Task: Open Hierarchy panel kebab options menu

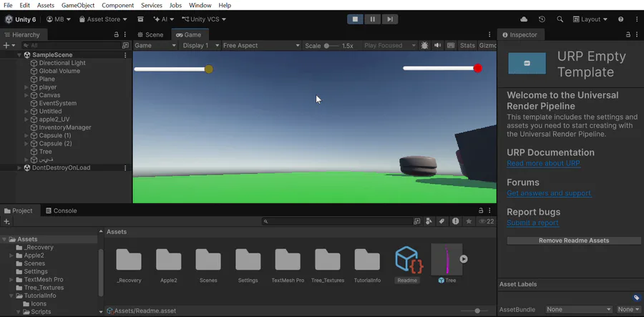Action: click(x=125, y=35)
